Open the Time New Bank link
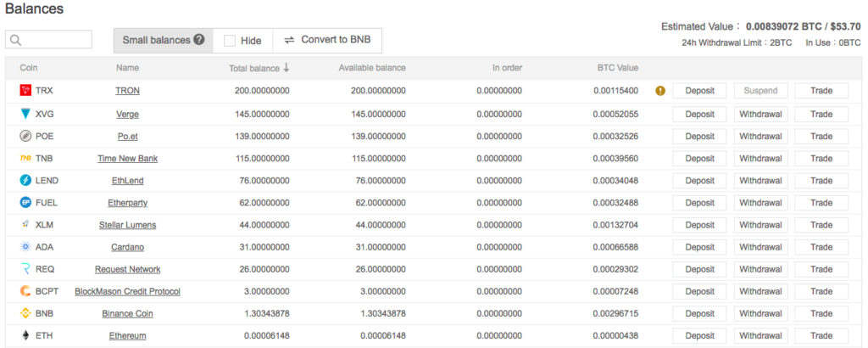 [127, 159]
